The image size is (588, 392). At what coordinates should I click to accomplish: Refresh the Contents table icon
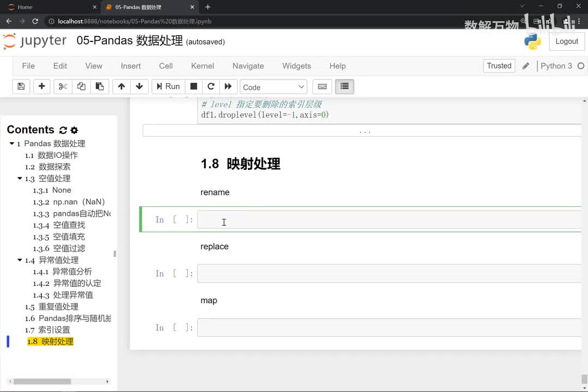point(63,130)
